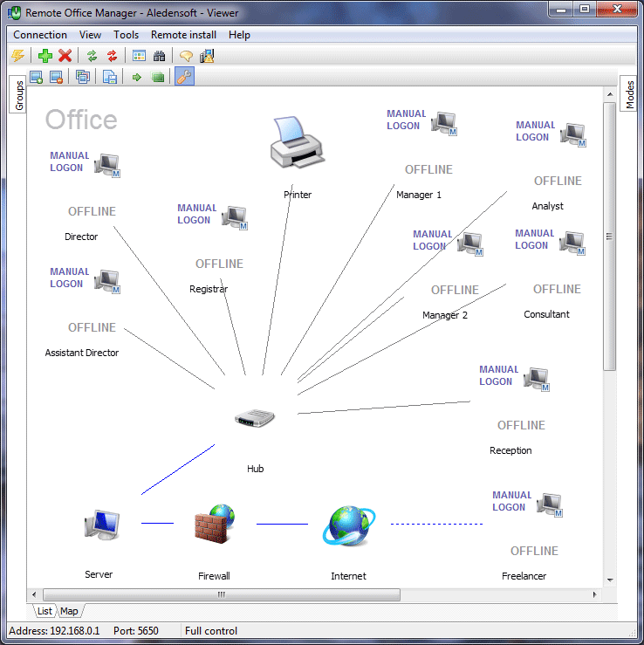Click the green arrows refresh icon
Image resolution: width=644 pixels, height=645 pixels.
pyautogui.click(x=92, y=56)
